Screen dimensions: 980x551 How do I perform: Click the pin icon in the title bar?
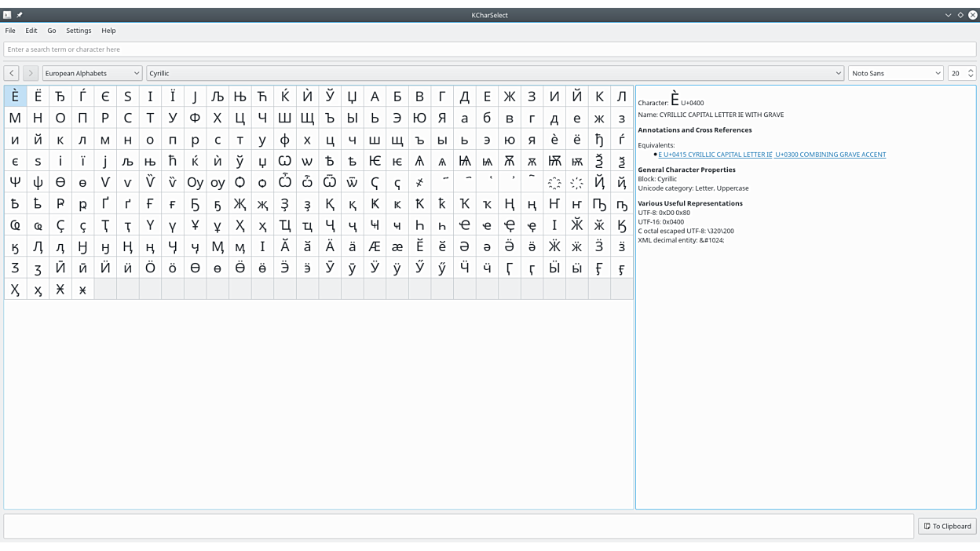[x=20, y=15]
